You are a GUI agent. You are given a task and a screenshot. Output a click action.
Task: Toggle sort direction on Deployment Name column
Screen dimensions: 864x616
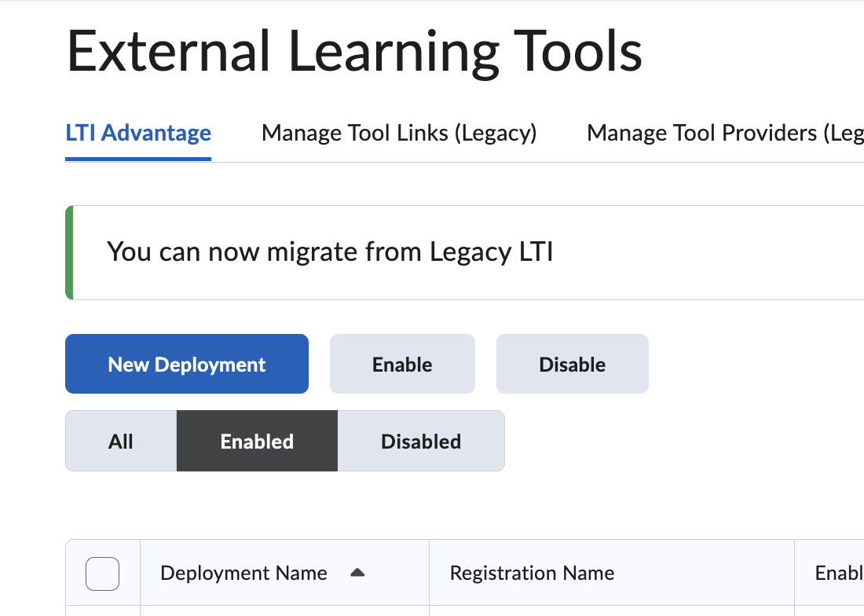point(244,573)
